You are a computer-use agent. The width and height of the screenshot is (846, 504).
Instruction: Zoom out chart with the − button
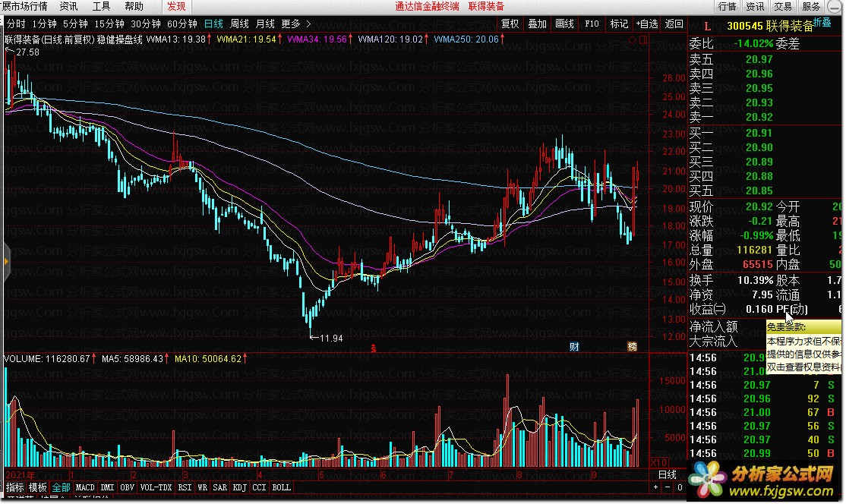point(668,487)
